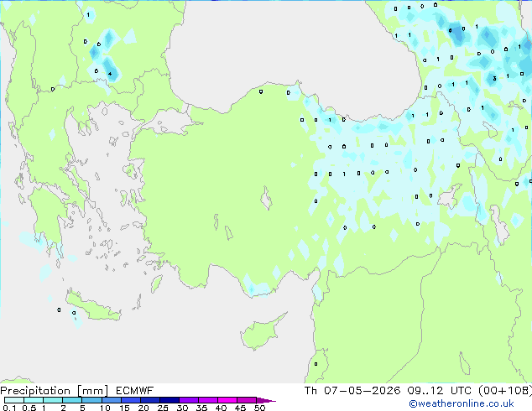Click the 25 mm navy legend swatch
Image resolution: width=532 pixels, height=411 pixels.
coord(169,400)
